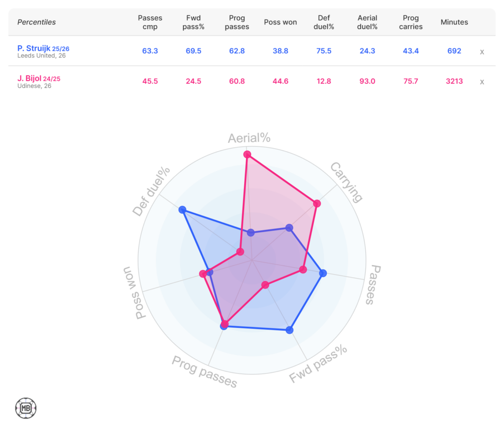Image resolution: width=504 pixels, height=441 pixels.
Task: Click Bijol's 3213 Minutes value
Action: (454, 81)
